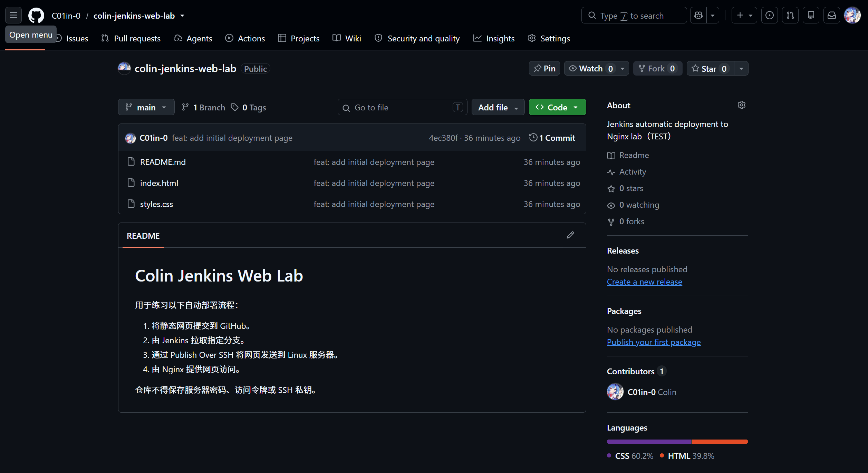
Task: Open Security and quality tab
Action: coord(417,38)
